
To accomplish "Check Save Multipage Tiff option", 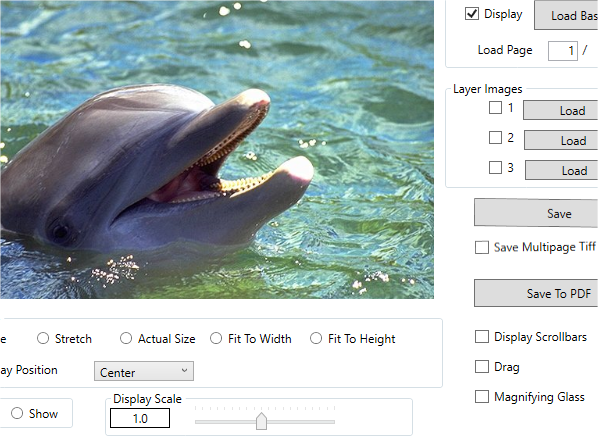I will point(482,247).
